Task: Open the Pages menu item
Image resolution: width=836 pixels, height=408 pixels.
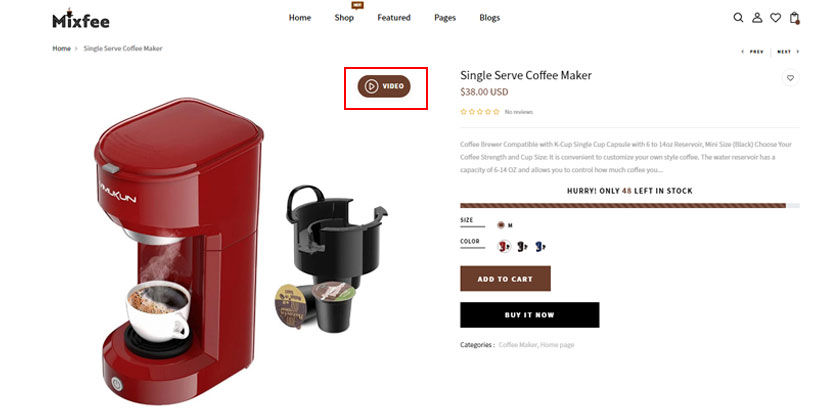Action: (x=445, y=18)
